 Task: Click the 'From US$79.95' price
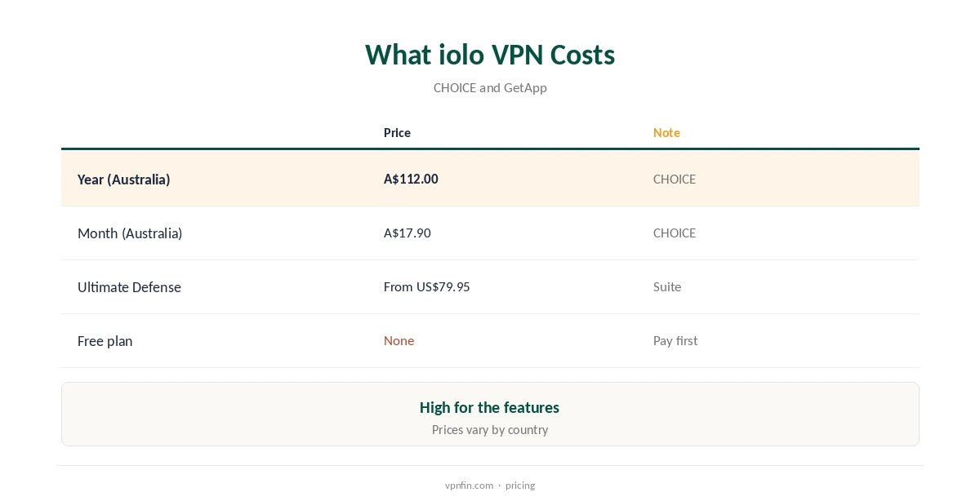(427, 286)
